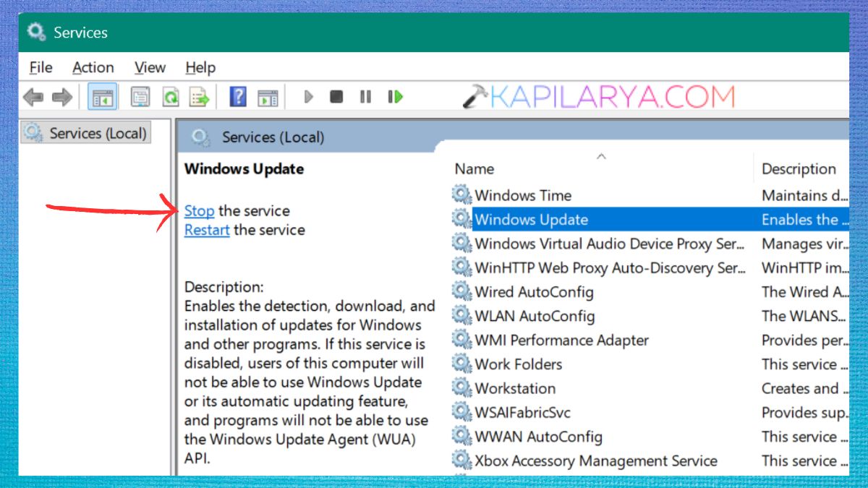868x488 pixels.
Task: Click gear icon beside WLAN AutoConfig
Action: [x=461, y=315]
